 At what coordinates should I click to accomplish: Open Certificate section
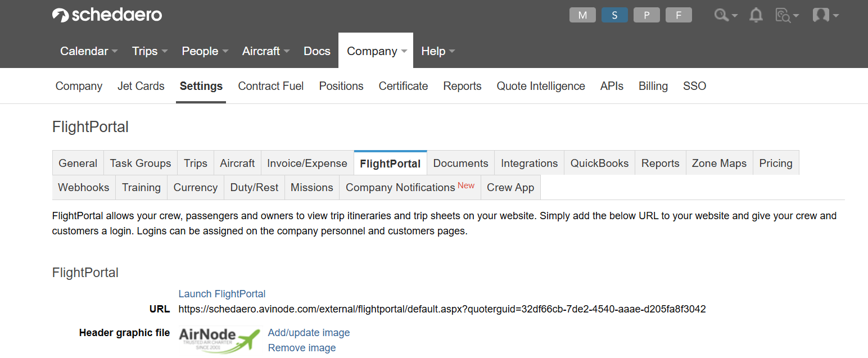(403, 86)
